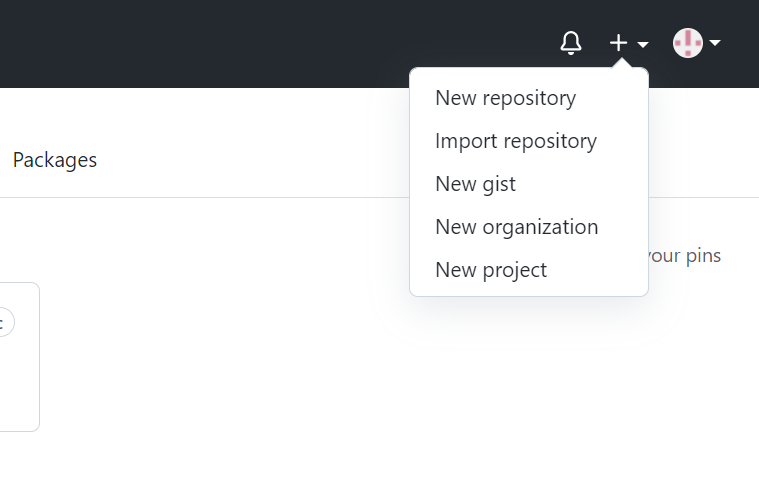Begin setting up a new organization

[516, 227]
